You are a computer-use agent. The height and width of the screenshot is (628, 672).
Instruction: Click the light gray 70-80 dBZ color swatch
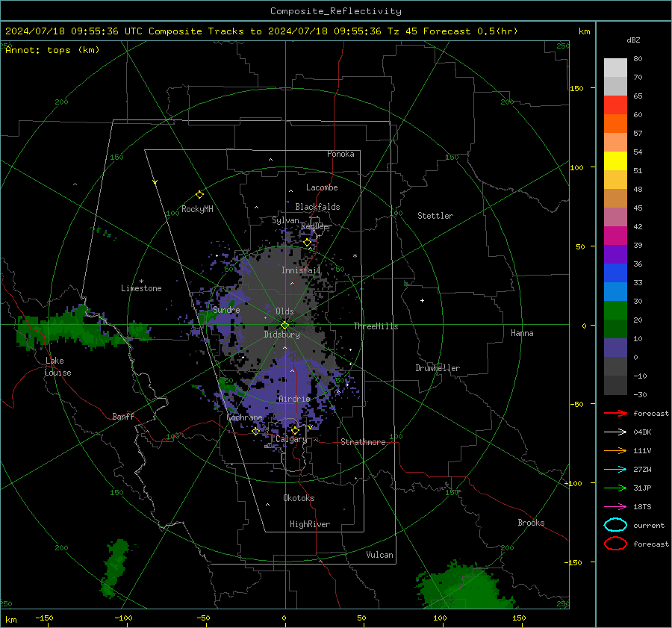(x=615, y=68)
